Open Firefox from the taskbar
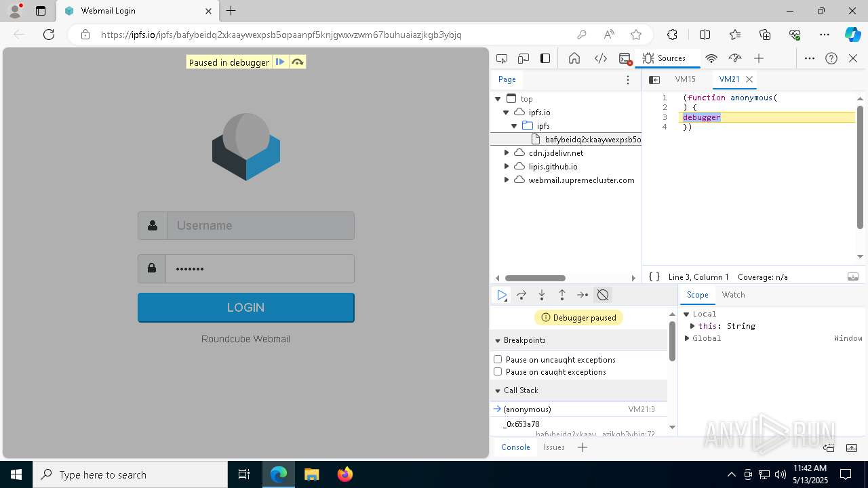The image size is (868, 488). click(344, 474)
